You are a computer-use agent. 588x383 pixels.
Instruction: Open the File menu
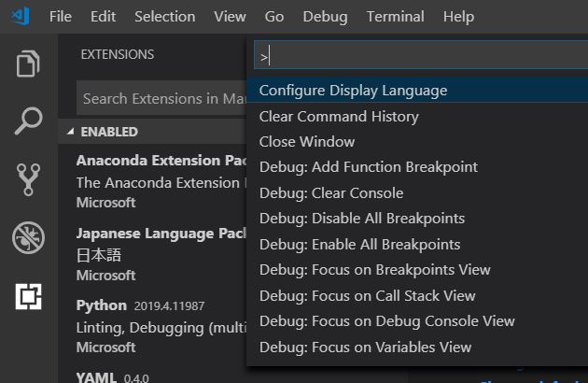60,17
